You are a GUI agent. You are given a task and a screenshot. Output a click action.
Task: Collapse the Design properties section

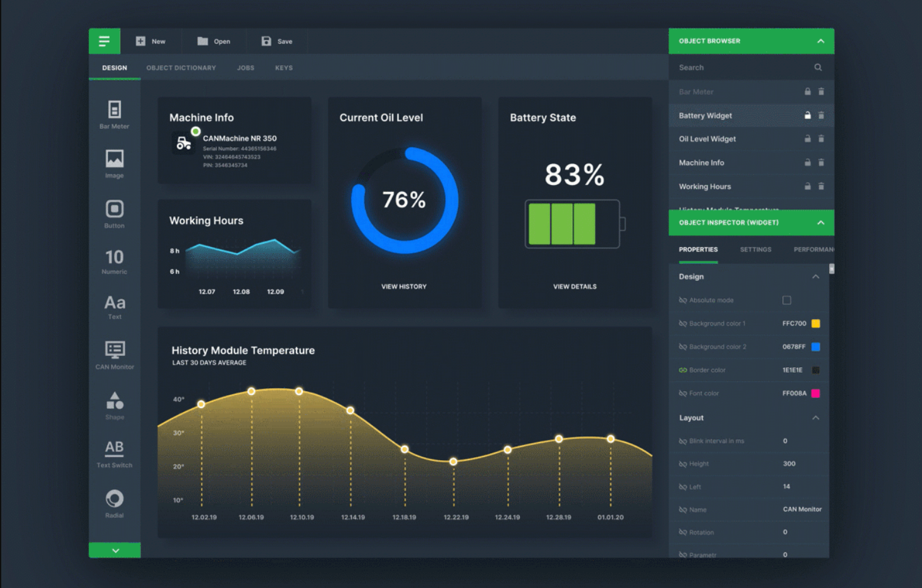point(815,276)
